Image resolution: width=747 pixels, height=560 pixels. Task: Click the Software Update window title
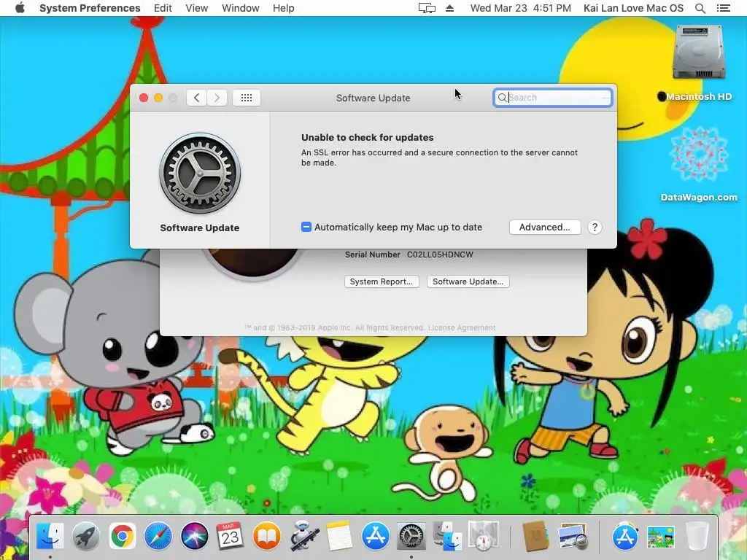373,98
